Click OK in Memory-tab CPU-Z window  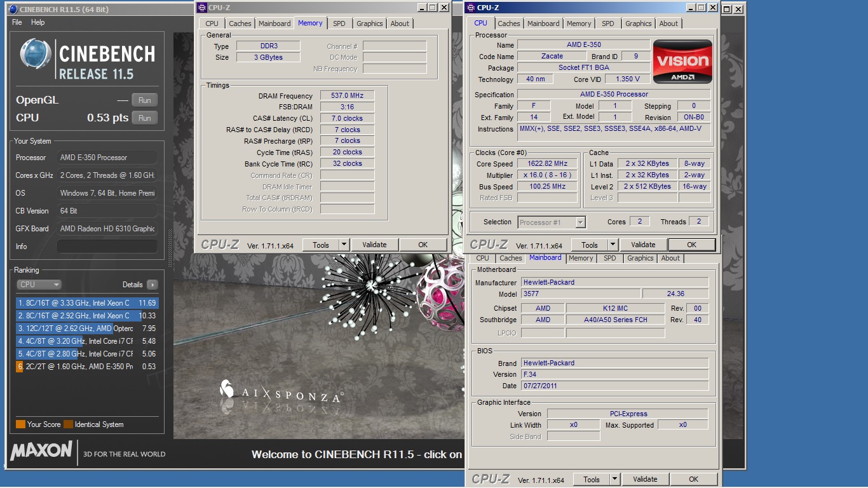tap(423, 245)
